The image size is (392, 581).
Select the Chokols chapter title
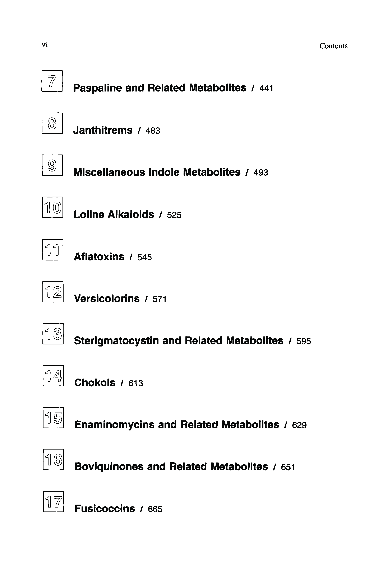tap(95, 383)
